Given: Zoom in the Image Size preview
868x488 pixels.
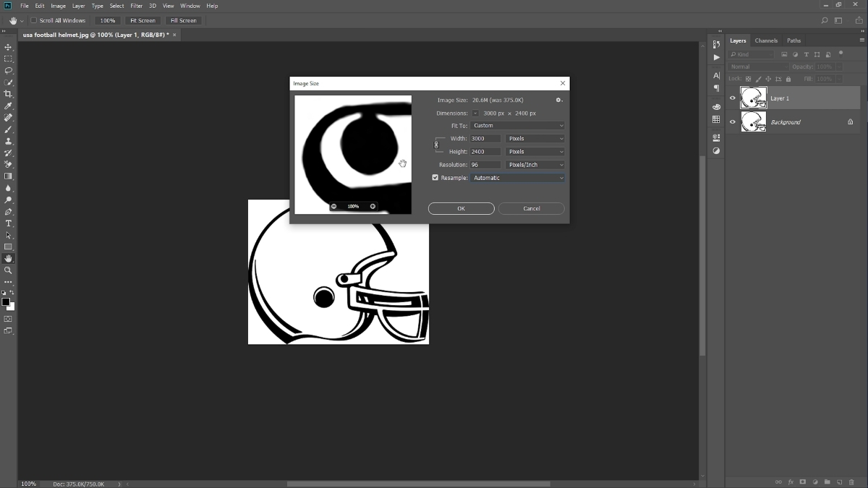Looking at the screenshot, I should [373, 206].
